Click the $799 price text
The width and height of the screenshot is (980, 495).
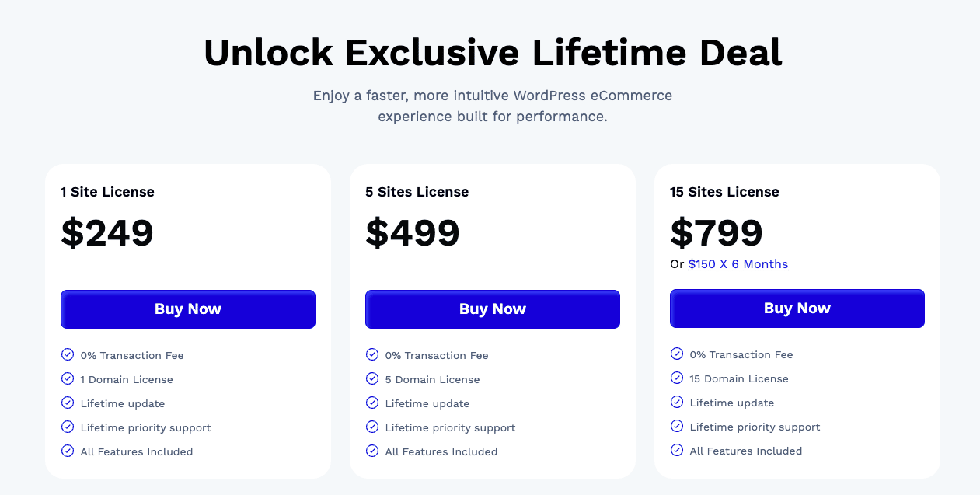click(x=717, y=232)
